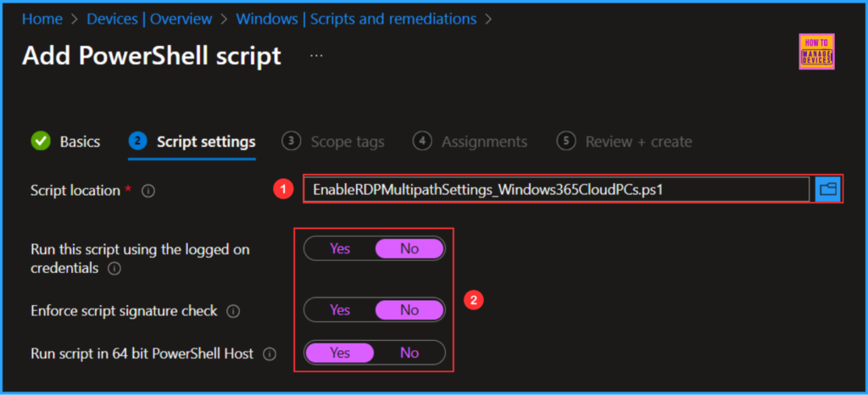Switch to the Script settings tab

[205, 142]
